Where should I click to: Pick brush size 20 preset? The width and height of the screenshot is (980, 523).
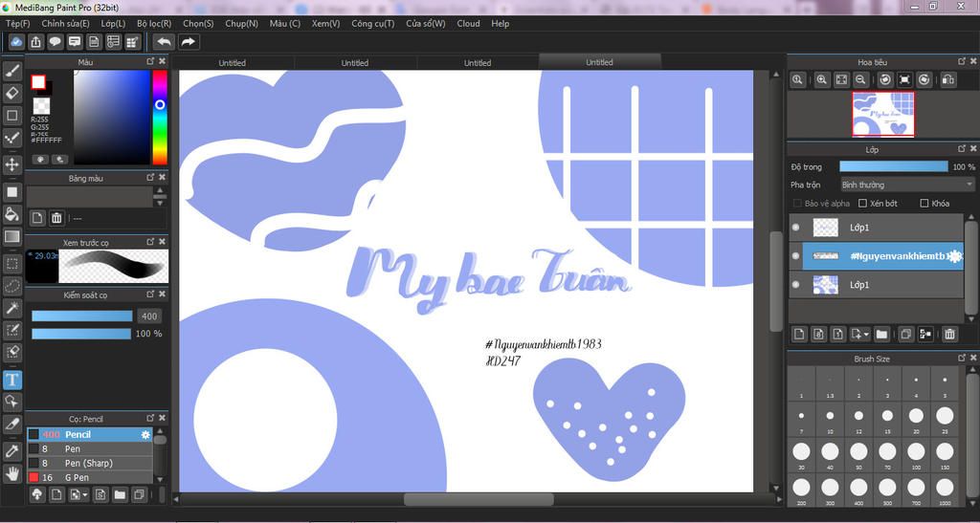click(x=916, y=418)
